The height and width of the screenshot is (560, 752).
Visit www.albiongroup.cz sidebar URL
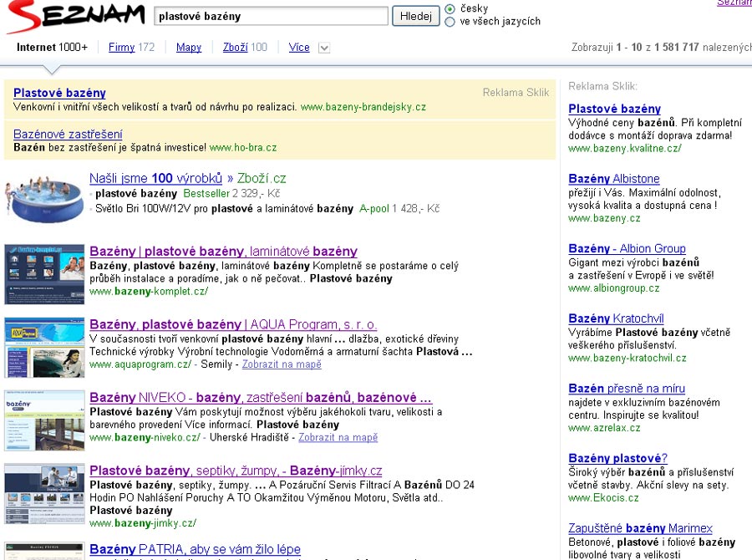pos(614,288)
